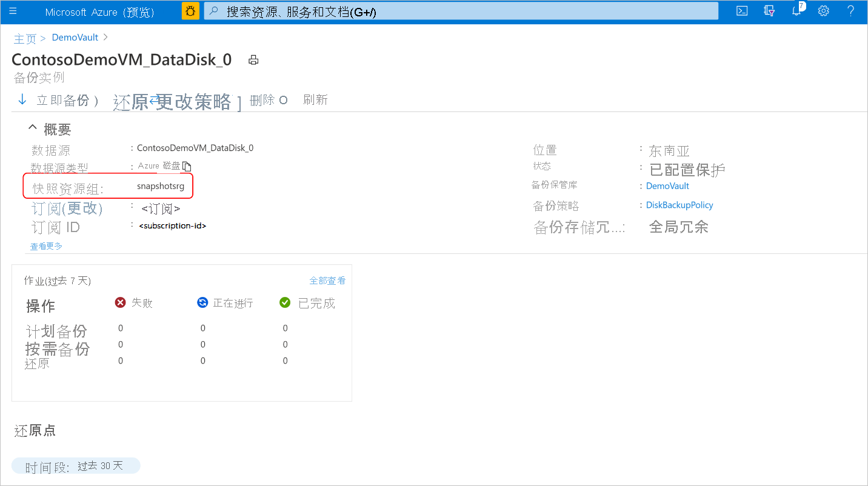Launch Cloud Shell from the top bar
This screenshot has width=868, height=486.
tap(741, 11)
